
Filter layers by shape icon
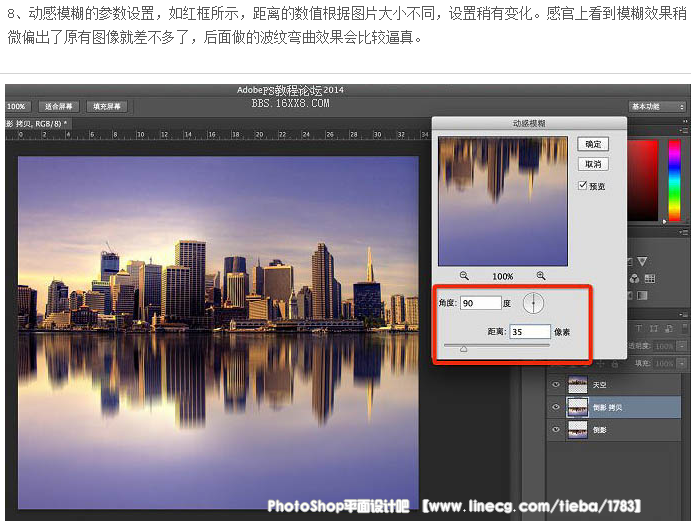[654, 328]
